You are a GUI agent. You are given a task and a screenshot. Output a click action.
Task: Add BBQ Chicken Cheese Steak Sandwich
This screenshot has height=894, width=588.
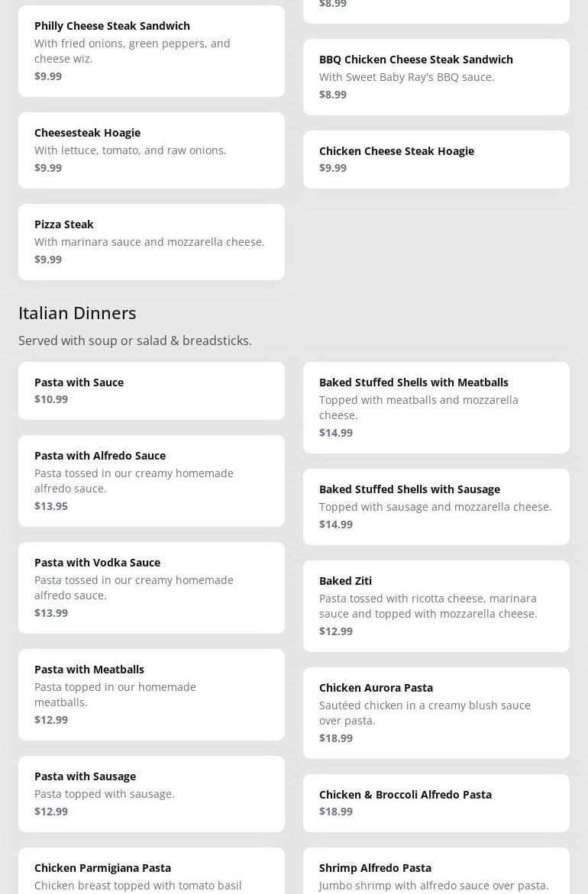click(436, 76)
